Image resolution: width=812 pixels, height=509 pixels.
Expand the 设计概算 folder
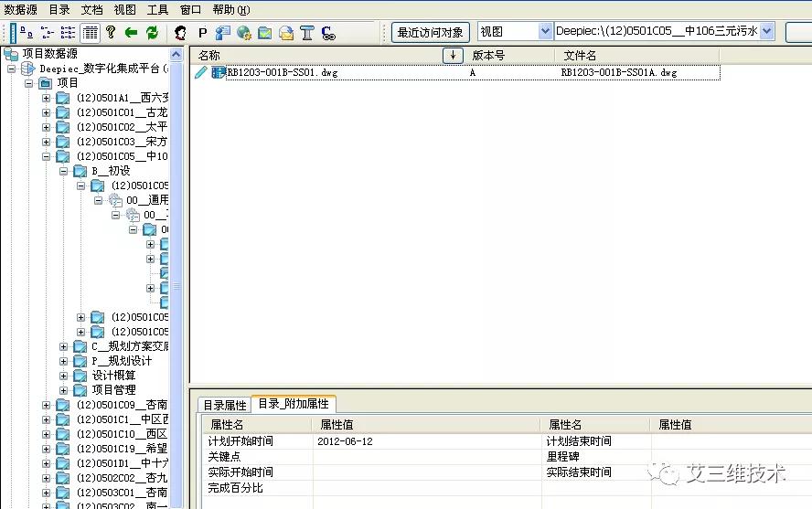click(x=64, y=376)
